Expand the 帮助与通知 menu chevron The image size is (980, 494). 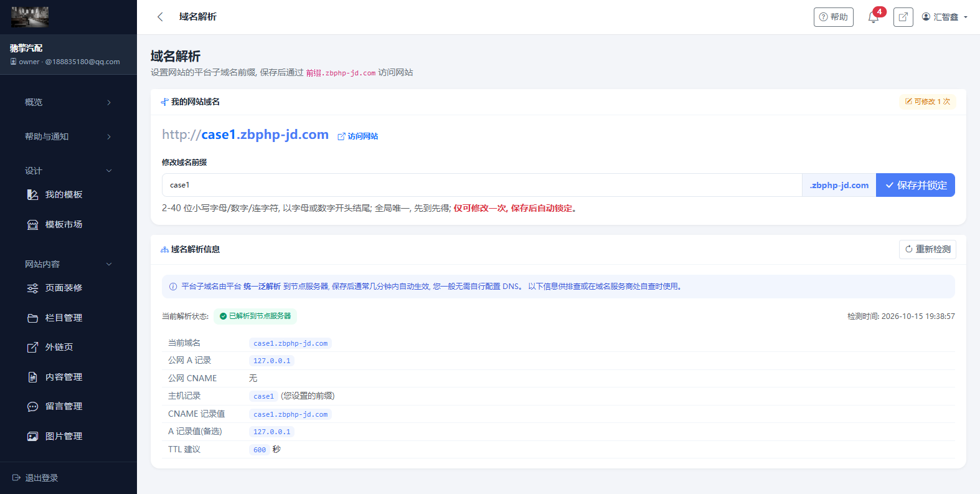[109, 136]
